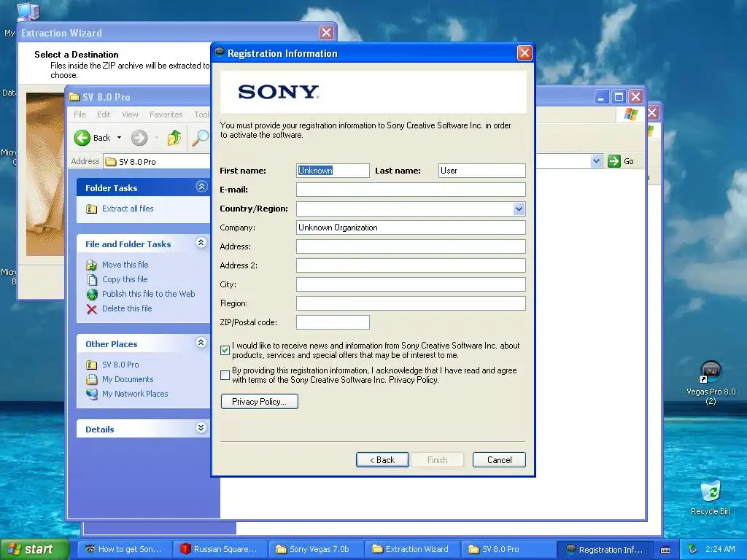Click the E-mail input field
The width and height of the screenshot is (747, 560).
(411, 190)
